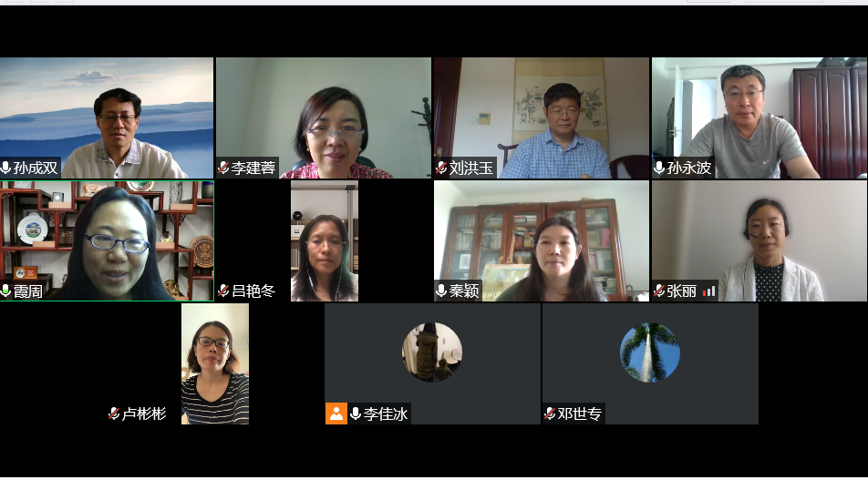Click the green active mic icon for 霞周
Screen dimensions: 868x480
tap(6, 291)
